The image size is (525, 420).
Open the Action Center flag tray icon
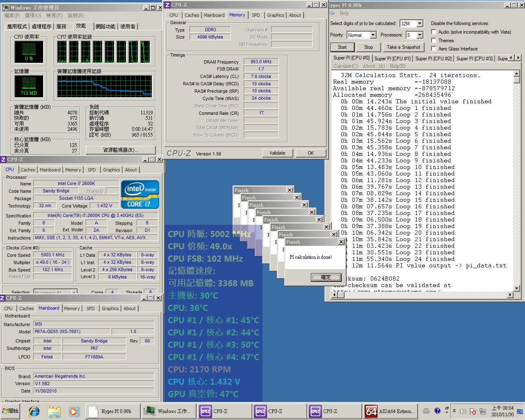[x=473, y=411]
